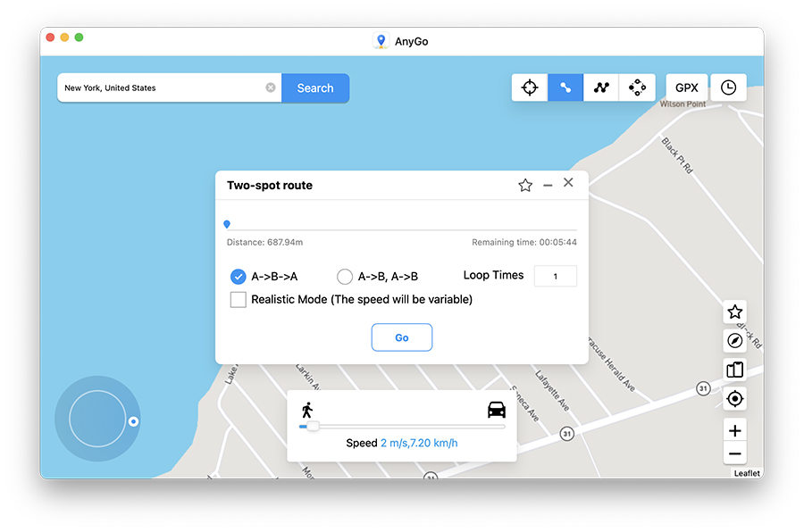Edit the Loop Times value
The image size is (804, 532).
555,276
